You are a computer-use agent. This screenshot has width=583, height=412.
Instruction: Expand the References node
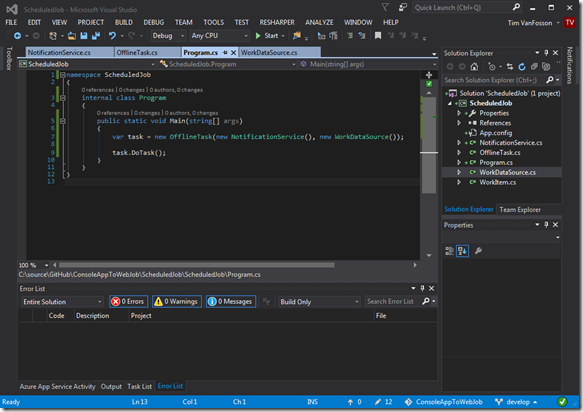pos(459,123)
